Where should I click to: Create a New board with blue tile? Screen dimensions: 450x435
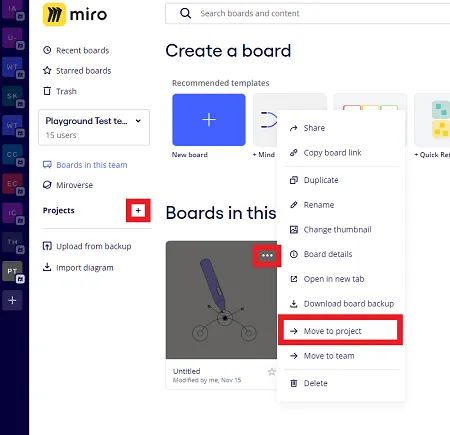coord(209,120)
